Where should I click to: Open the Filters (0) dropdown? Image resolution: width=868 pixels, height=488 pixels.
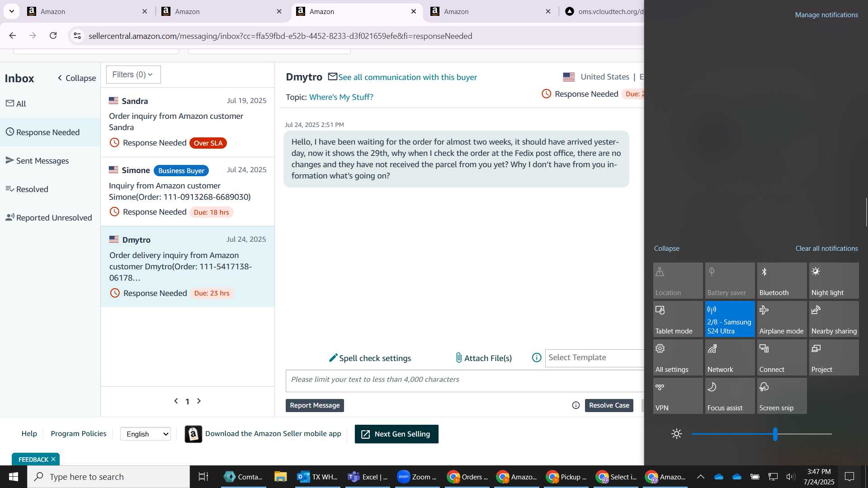133,75
